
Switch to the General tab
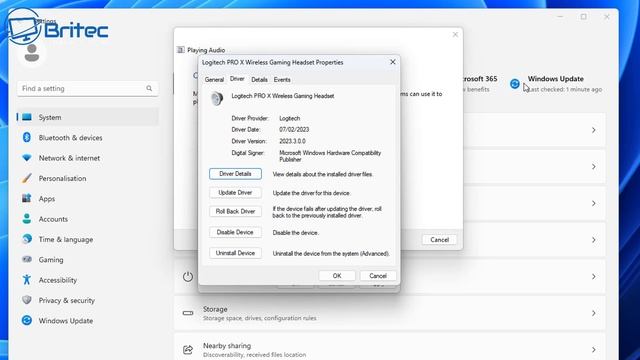[x=214, y=80]
